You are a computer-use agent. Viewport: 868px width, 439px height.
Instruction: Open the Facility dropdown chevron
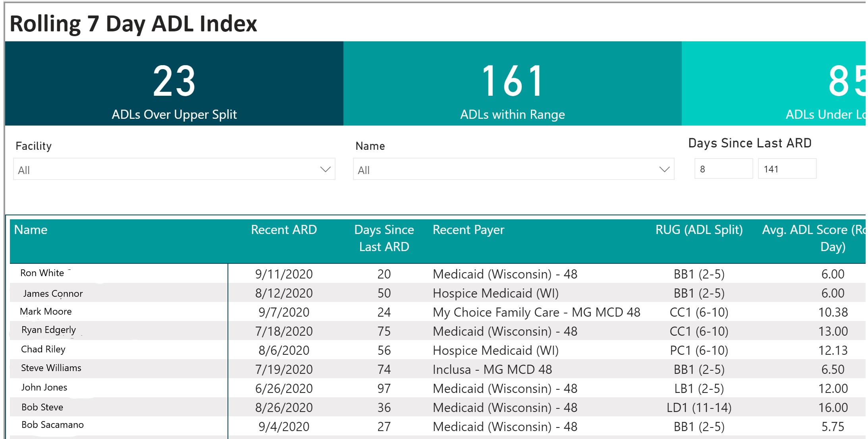coord(325,170)
